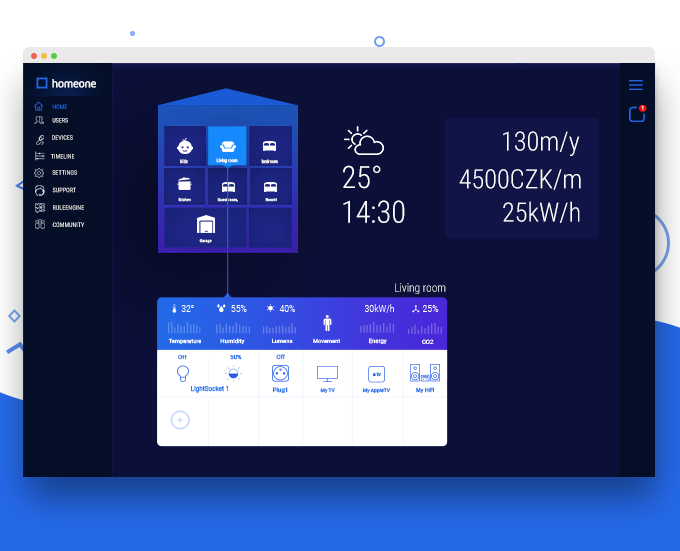Select the Bedroom tile in the top row
The image size is (680, 551).
(x=270, y=146)
